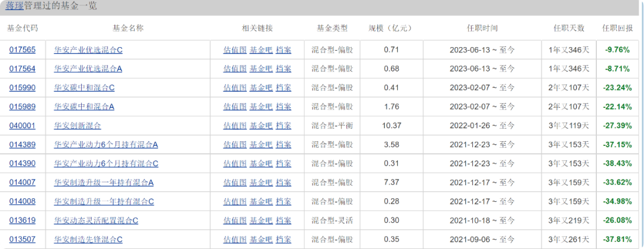Select tenure dates 2022-01-26 ~ 至今

pyautogui.click(x=482, y=126)
